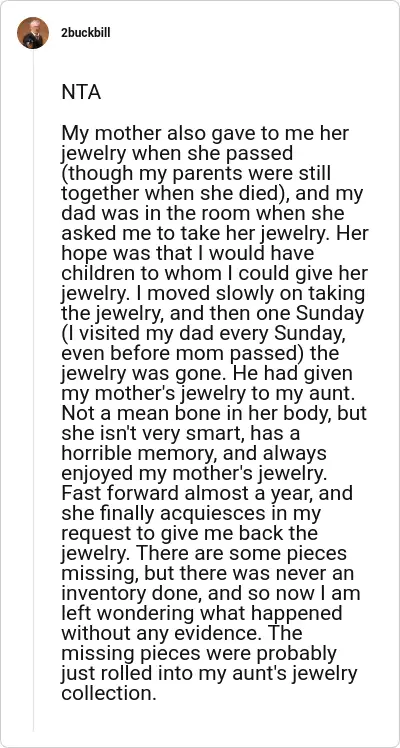Screen dimensions: 400x748
Task: Click the line starting 'My mother also gave'
Action: click(205, 134)
